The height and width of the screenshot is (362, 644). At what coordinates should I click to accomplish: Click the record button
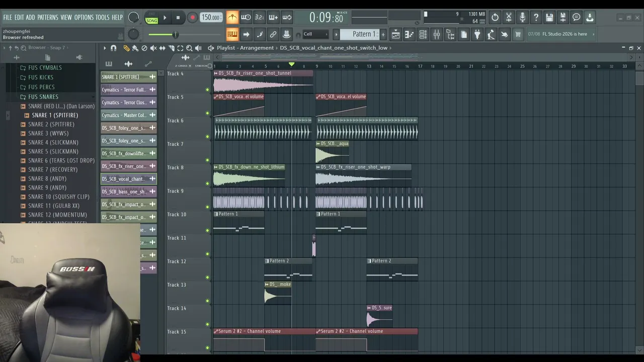point(192,18)
